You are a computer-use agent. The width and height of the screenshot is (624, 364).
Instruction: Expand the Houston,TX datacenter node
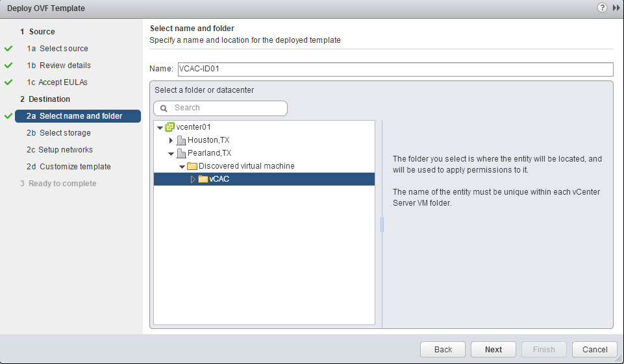(x=171, y=140)
